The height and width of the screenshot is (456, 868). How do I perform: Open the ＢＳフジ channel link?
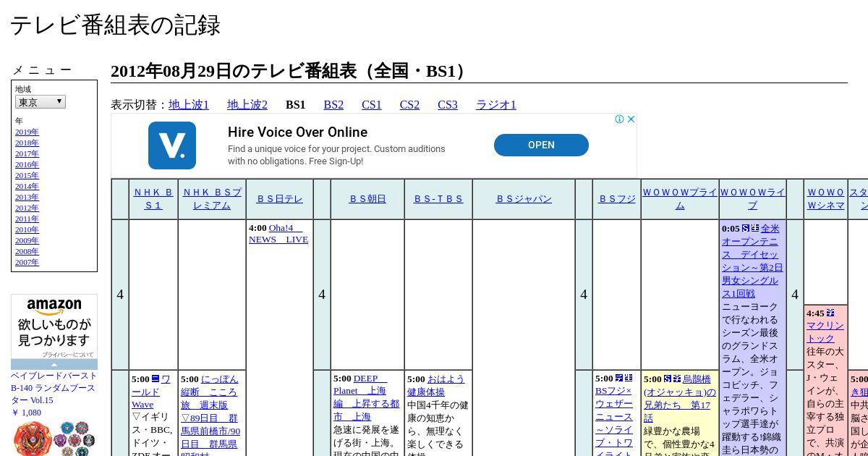pos(617,199)
